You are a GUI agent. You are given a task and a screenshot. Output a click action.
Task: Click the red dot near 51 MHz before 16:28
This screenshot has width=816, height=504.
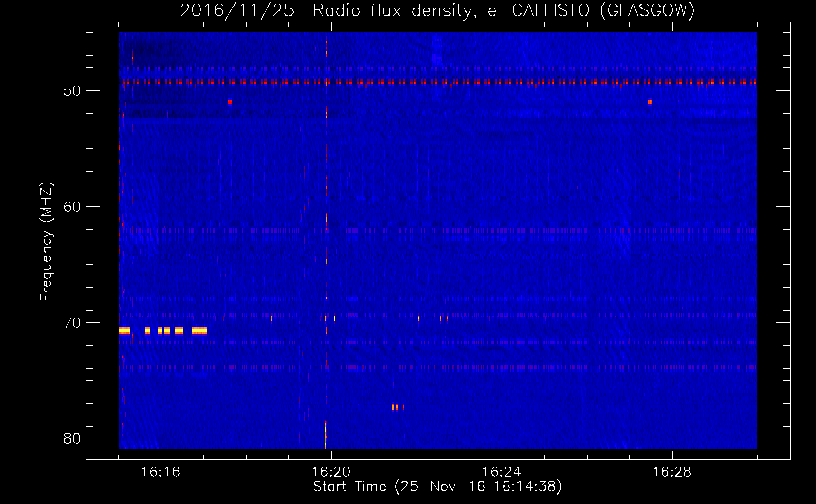tap(650, 102)
